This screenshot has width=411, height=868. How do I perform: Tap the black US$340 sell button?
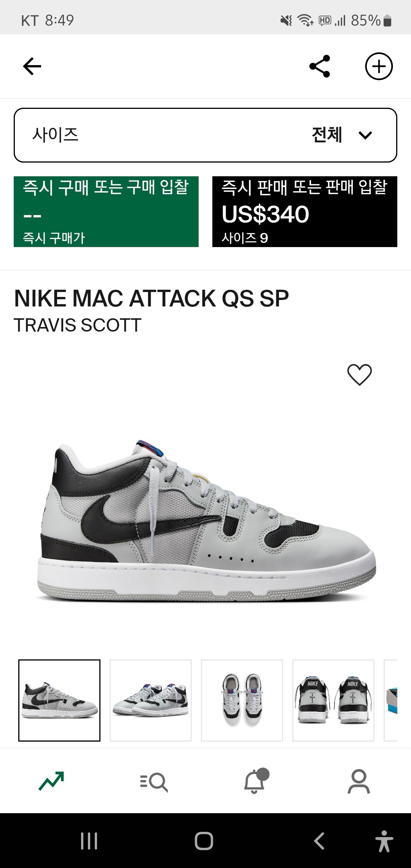pyautogui.click(x=305, y=212)
